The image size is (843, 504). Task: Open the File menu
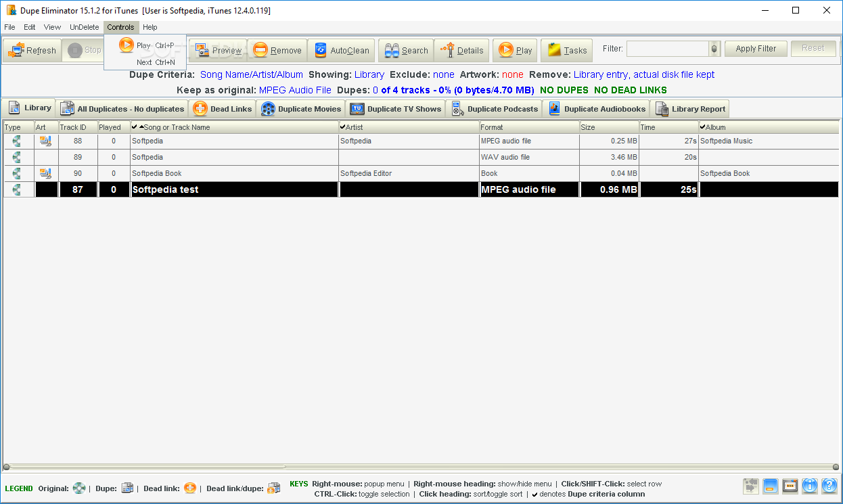[x=9, y=27]
